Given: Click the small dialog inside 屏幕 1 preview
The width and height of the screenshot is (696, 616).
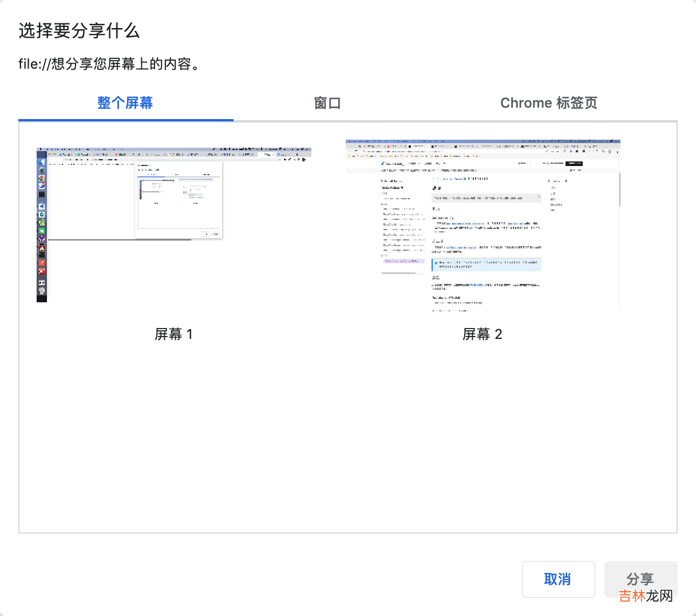Looking at the screenshot, I should click(x=179, y=200).
